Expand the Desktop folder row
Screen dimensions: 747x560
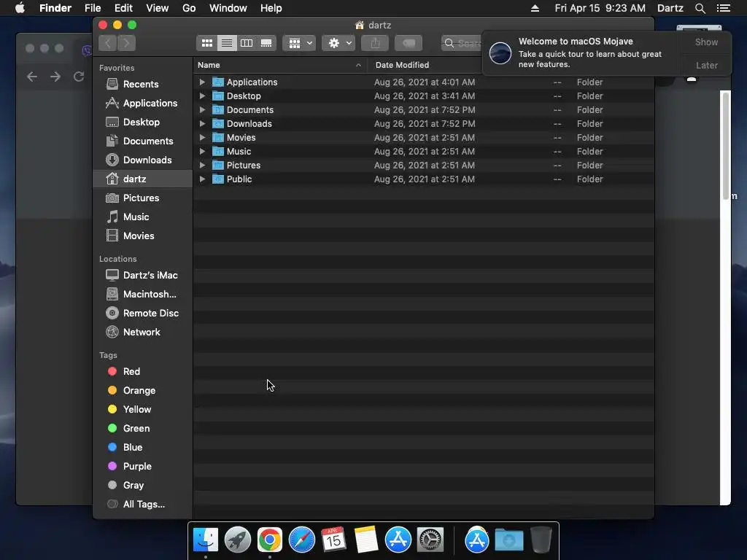coord(202,96)
